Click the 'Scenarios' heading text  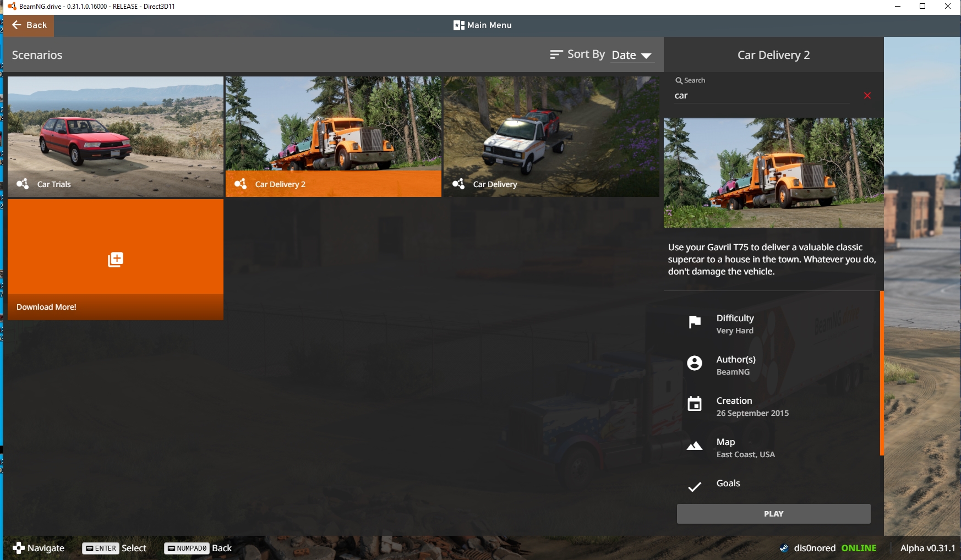click(x=37, y=55)
